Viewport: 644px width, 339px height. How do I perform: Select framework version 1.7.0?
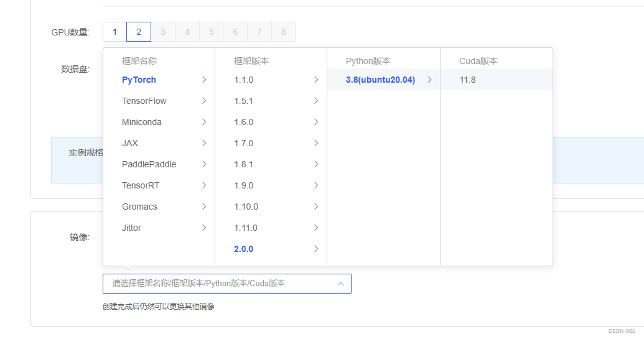tap(271, 143)
